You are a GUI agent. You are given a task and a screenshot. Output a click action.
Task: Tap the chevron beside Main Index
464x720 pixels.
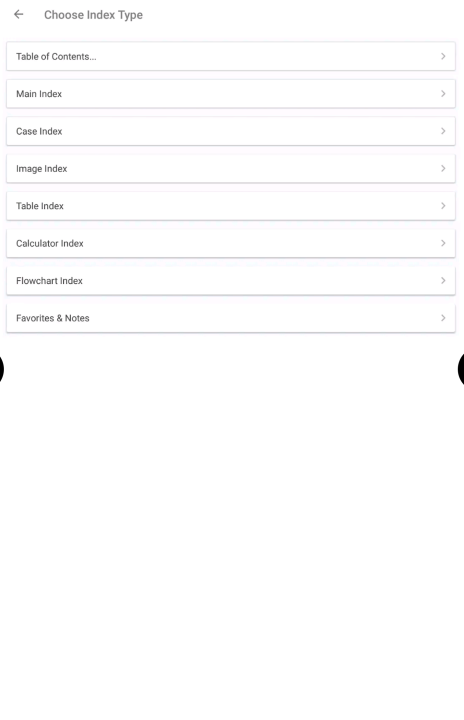click(443, 94)
